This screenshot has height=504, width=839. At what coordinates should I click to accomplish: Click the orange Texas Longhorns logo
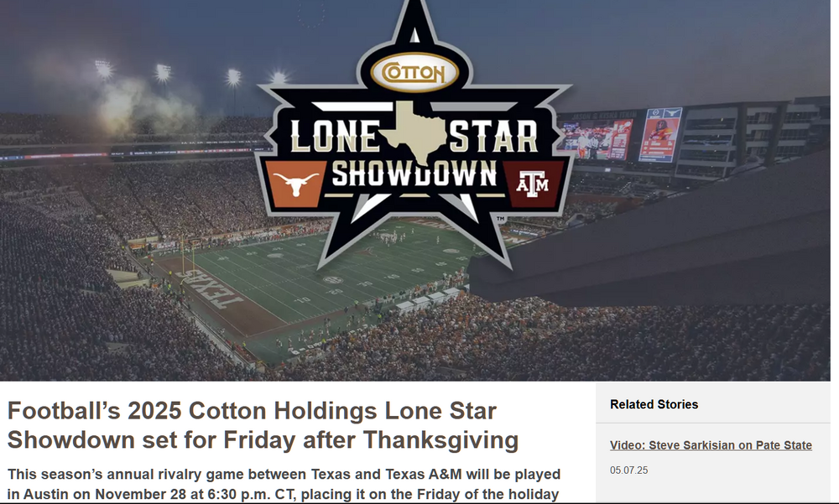pyautogui.click(x=294, y=183)
